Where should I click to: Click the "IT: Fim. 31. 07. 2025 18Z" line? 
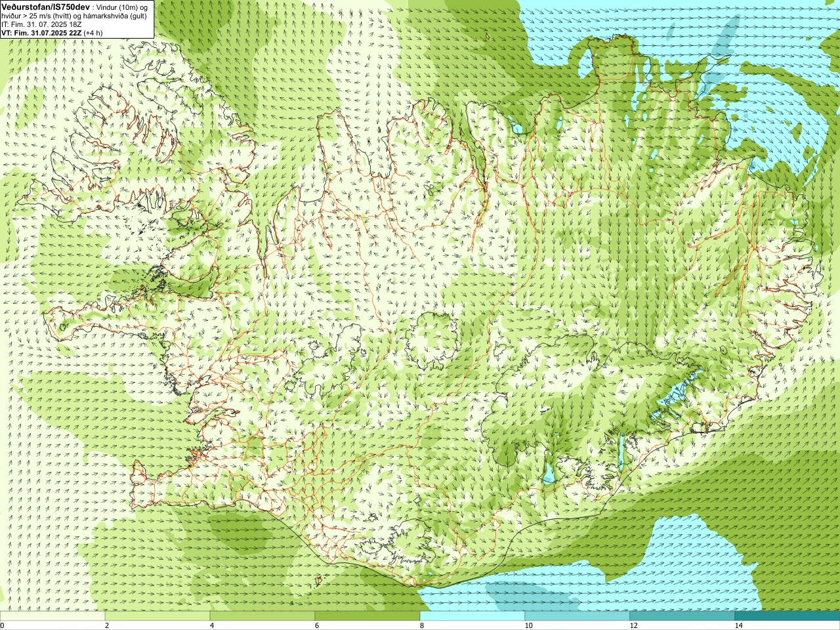pyautogui.click(x=41, y=24)
